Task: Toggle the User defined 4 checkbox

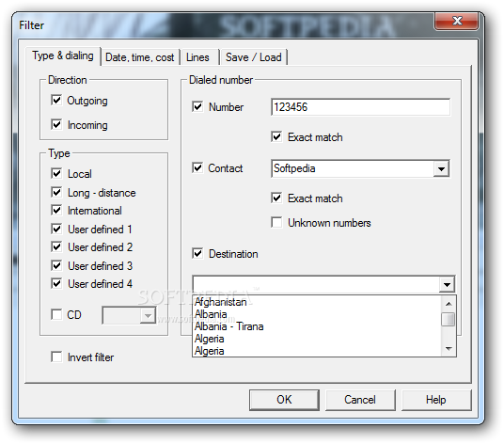Action: pyautogui.click(x=56, y=284)
